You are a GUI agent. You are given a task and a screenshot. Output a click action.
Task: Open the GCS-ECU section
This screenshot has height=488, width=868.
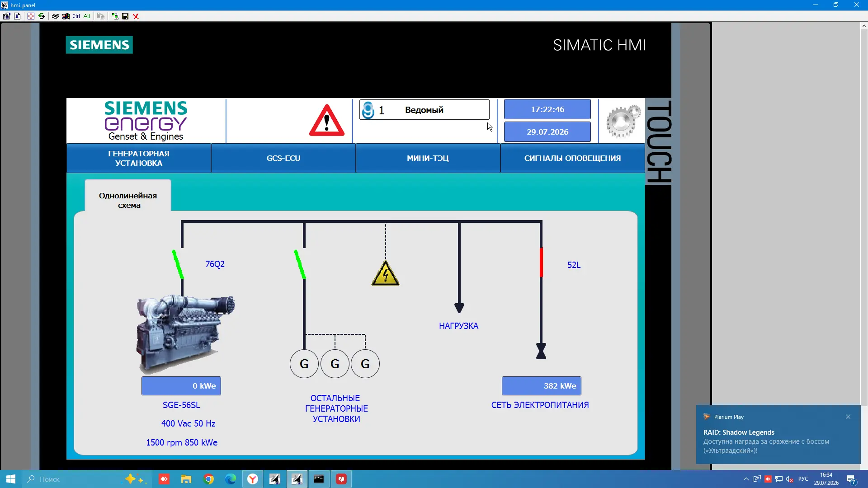point(283,158)
